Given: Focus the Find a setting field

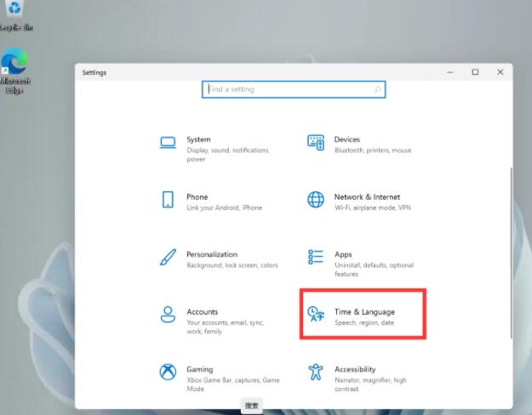Looking at the screenshot, I should click(x=294, y=89).
